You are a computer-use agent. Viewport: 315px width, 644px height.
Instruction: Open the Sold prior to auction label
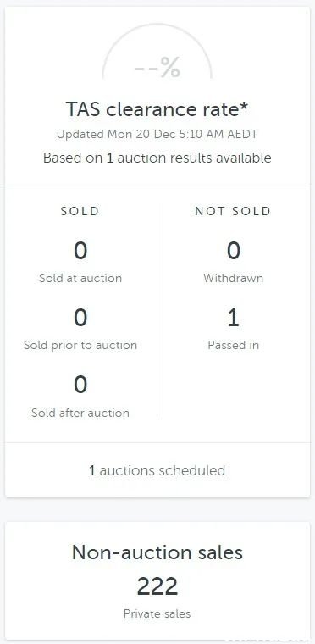[x=80, y=346]
